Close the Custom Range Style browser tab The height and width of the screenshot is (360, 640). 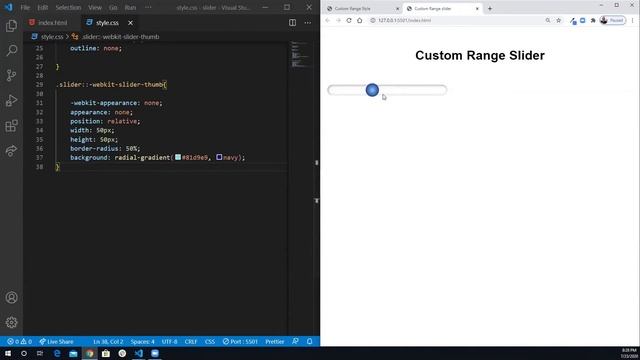tap(398, 9)
